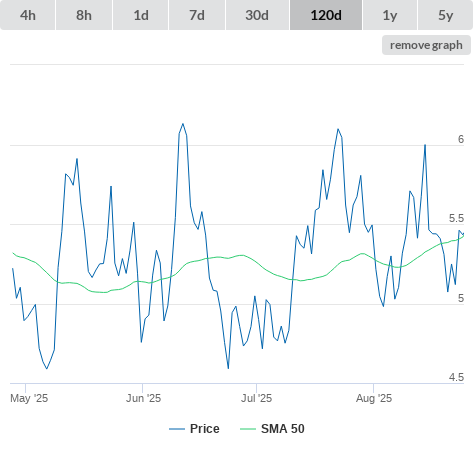
Task: Click the Aug '25 axis label
Action: [x=374, y=398]
